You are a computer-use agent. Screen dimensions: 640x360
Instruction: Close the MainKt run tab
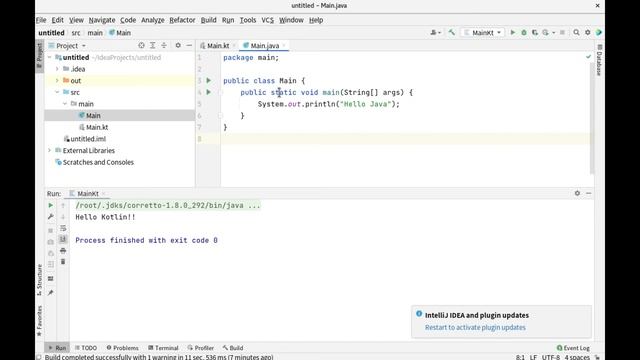pos(104,193)
